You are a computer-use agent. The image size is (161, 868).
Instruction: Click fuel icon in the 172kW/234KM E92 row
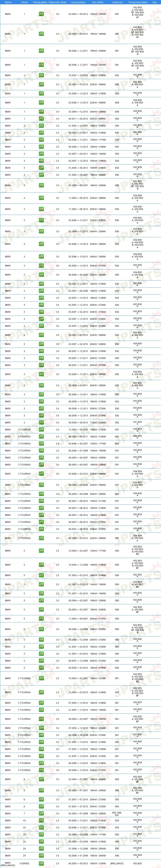(x=41, y=423)
